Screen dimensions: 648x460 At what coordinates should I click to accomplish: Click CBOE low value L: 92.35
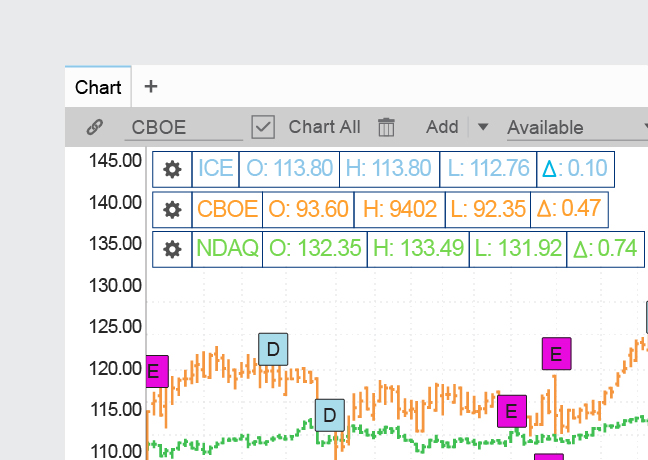tap(488, 209)
